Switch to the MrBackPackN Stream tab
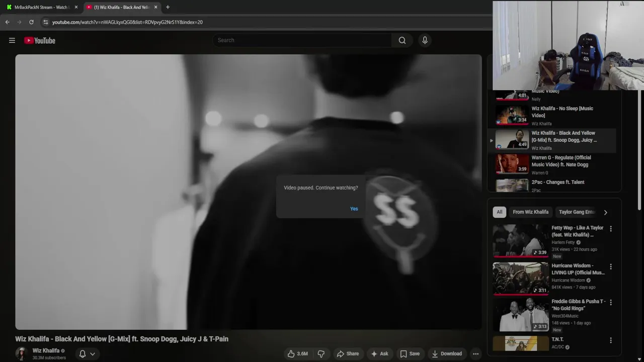Screen dimensions: 644x362 (41, 7)
